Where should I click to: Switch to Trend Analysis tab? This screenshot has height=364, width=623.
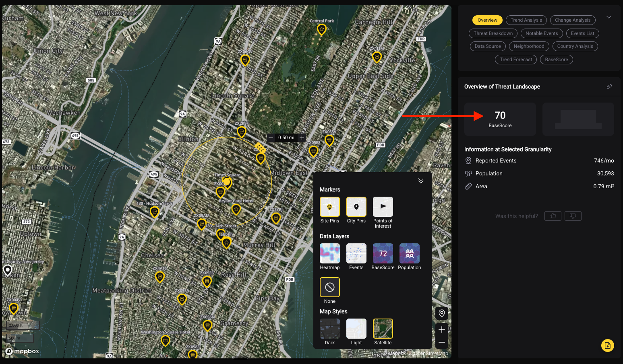[x=526, y=20]
